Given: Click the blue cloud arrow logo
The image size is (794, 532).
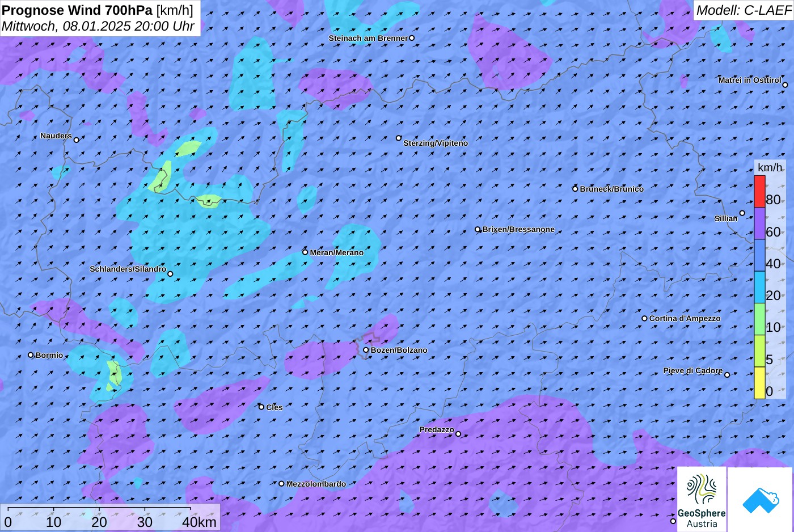Looking at the screenshot, I should coord(761,500).
